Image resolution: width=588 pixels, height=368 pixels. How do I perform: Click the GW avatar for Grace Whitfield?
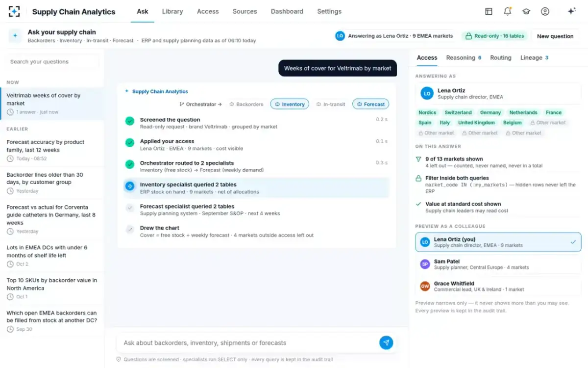point(425,286)
